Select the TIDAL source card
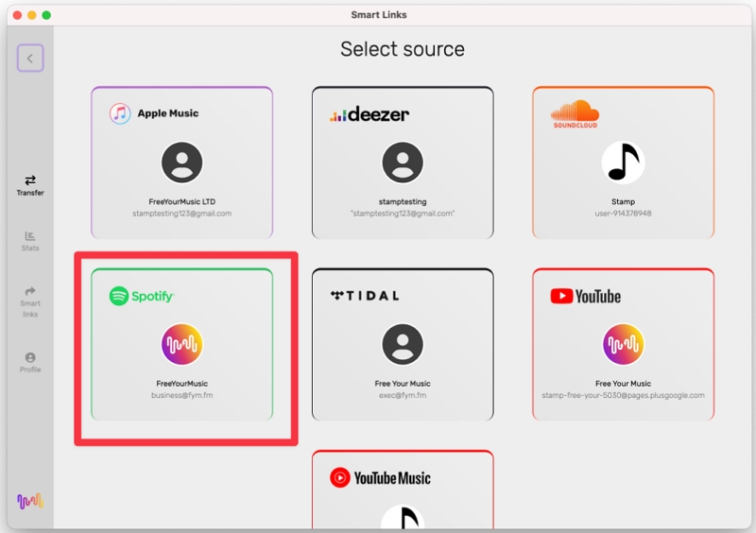The image size is (756, 533). coord(403,344)
